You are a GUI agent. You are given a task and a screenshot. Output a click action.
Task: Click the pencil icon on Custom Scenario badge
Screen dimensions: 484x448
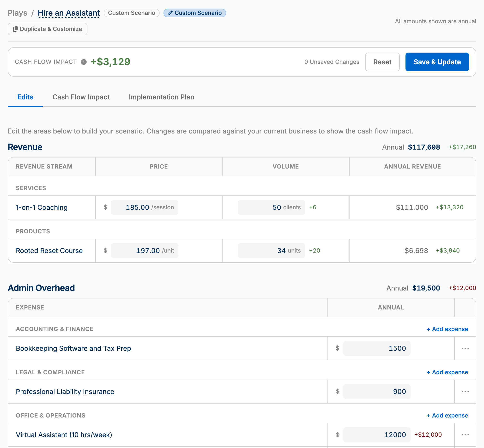pos(170,13)
